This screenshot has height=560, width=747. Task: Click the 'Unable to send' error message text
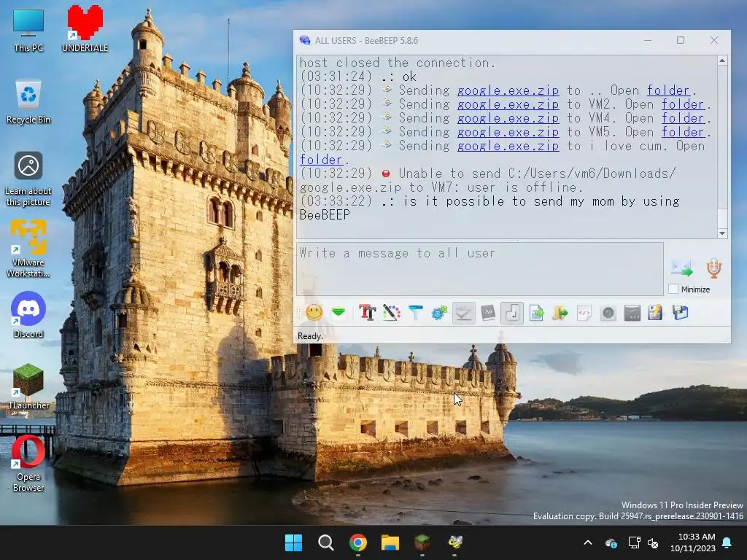pyautogui.click(x=487, y=181)
